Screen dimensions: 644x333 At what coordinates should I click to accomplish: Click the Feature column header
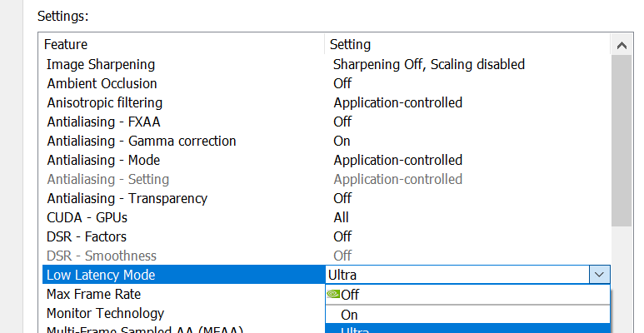tap(66, 44)
